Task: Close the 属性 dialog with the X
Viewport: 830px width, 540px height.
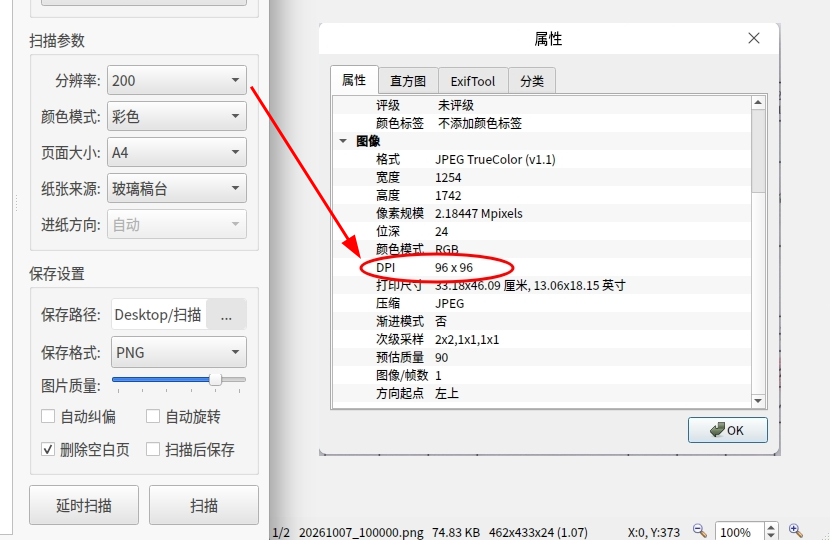Action: click(754, 38)
